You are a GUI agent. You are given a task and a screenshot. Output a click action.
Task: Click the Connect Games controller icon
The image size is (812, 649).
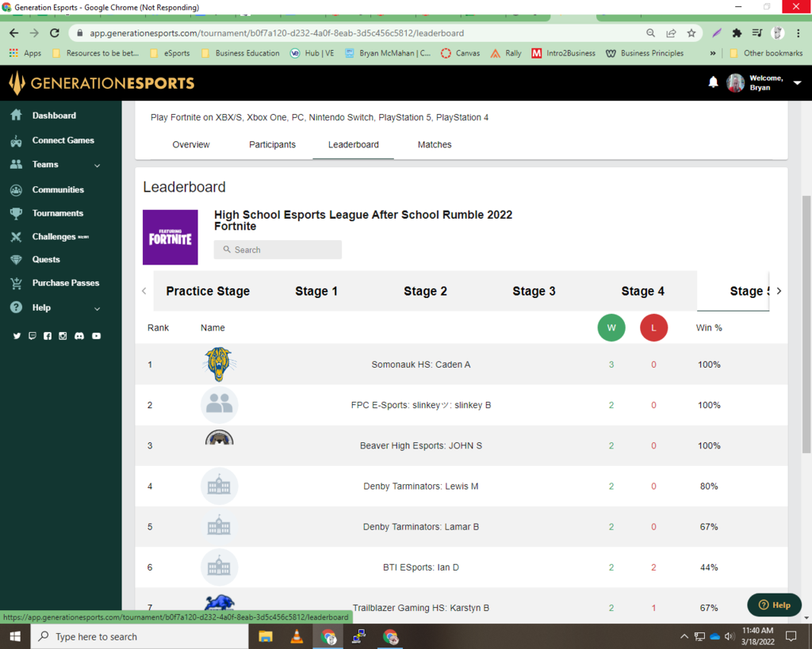pos(16,140)
